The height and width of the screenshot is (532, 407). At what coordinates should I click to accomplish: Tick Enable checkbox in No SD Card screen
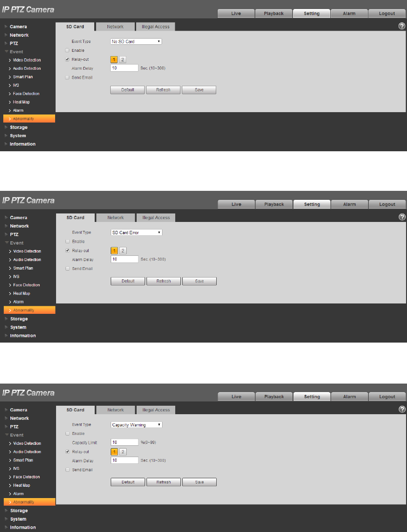click(x=67, y=50)
